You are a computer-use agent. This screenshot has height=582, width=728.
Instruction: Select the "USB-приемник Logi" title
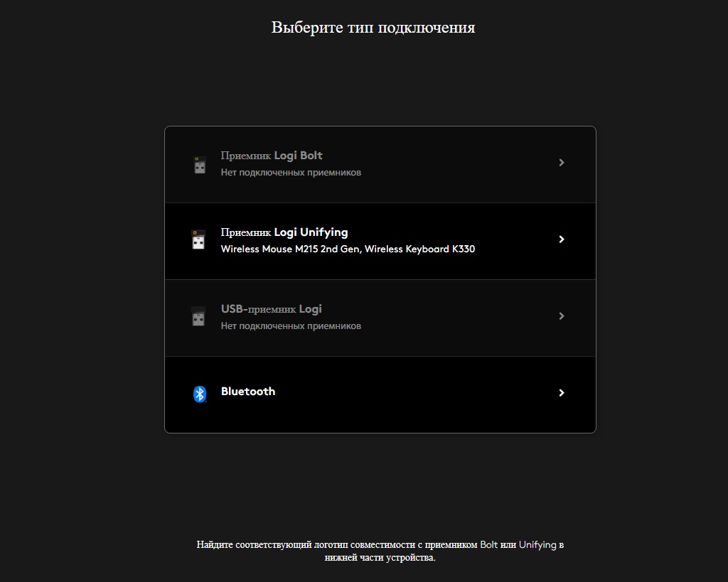pos(271,309)
